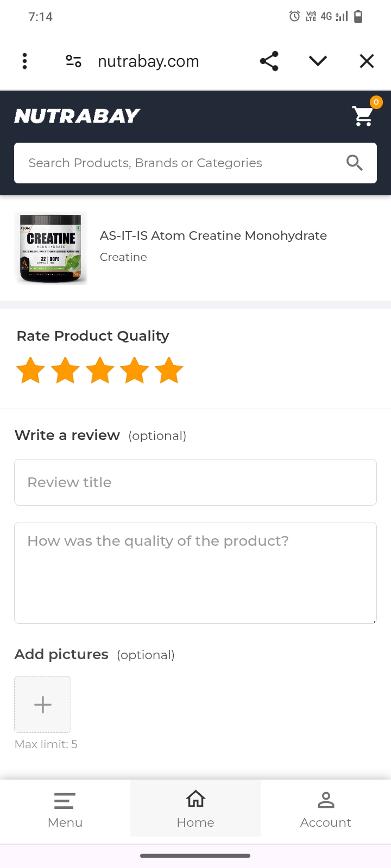Open the Creatine product thumbnail
Screen dimensions: 391x868
click(x=51, y=248)
